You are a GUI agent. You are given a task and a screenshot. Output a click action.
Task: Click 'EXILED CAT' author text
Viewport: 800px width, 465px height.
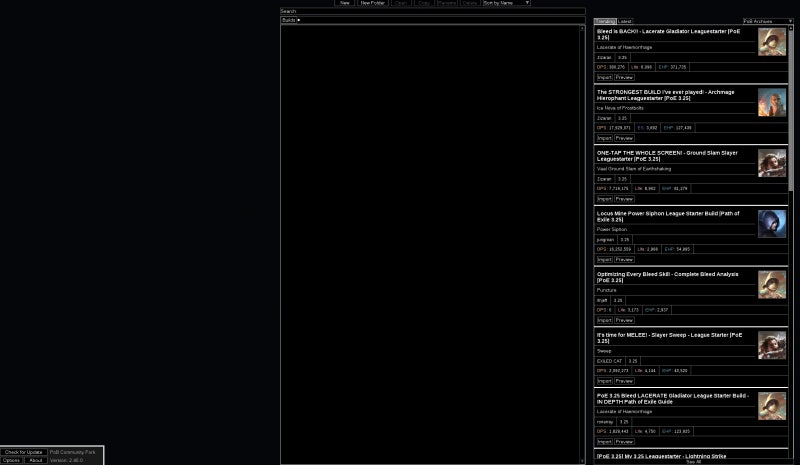pyautogui.click(x=609, y=361)
